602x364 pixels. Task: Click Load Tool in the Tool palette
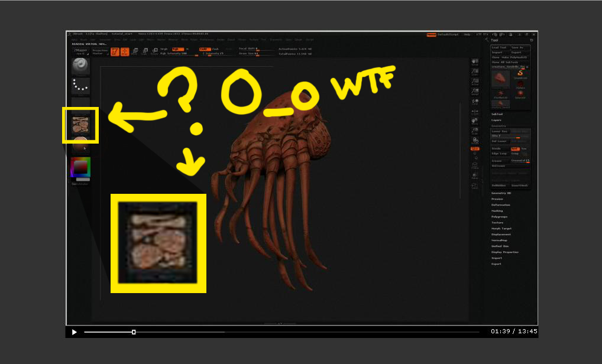[x=499, y=47]
